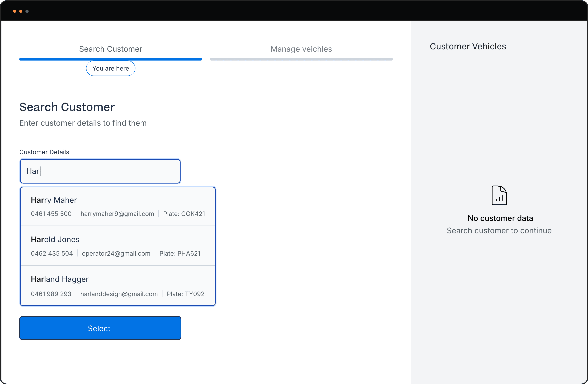Choose Harland Hagger from suggestions
The width and height of the screenshot is (588, 384).
coord(60,279)
